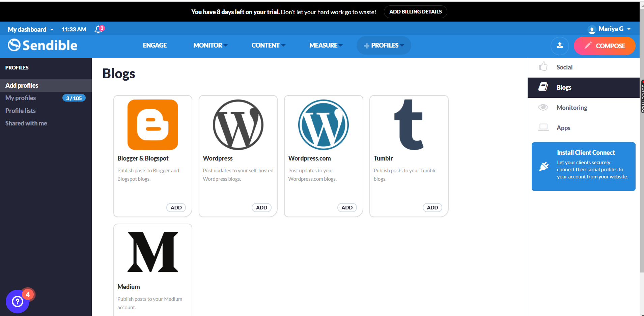Screen dimensions: 644x316
Task: Switch to the Apps category
Action: pyautogui.click(x=584, y=128)
